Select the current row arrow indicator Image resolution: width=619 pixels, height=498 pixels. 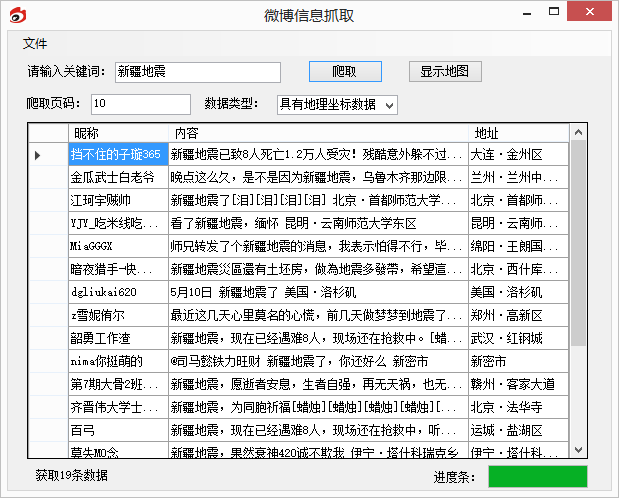[38, 155]
